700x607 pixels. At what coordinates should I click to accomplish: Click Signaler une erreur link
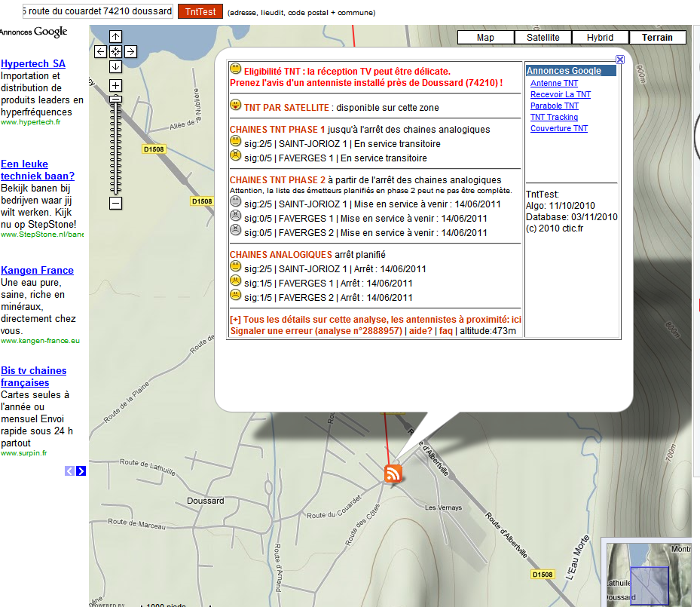[316, 331]
